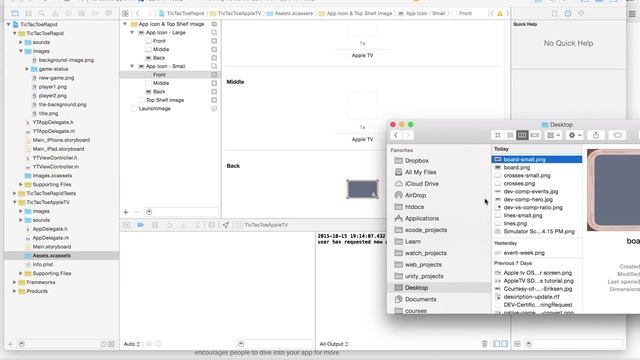The image size is (640, 360).
Task: Open the related items grid icon
Action: point(125,13)
